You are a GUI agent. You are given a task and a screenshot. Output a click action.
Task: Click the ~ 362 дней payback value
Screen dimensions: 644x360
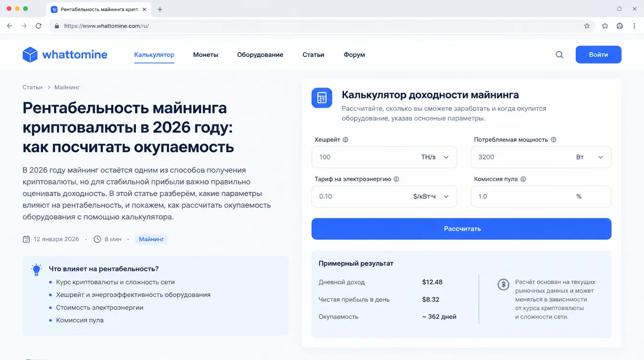[x=439, y=316]
